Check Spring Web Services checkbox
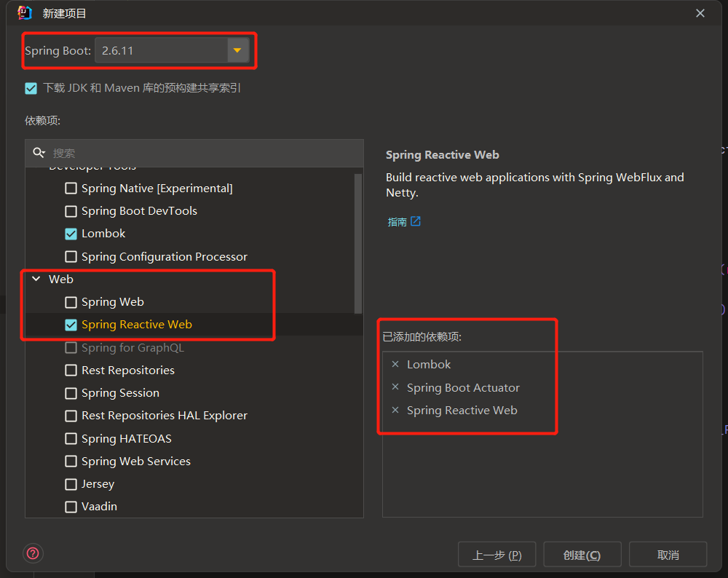Image resolution: width=728 pixels, height=578 pixels. pos(71,462)
